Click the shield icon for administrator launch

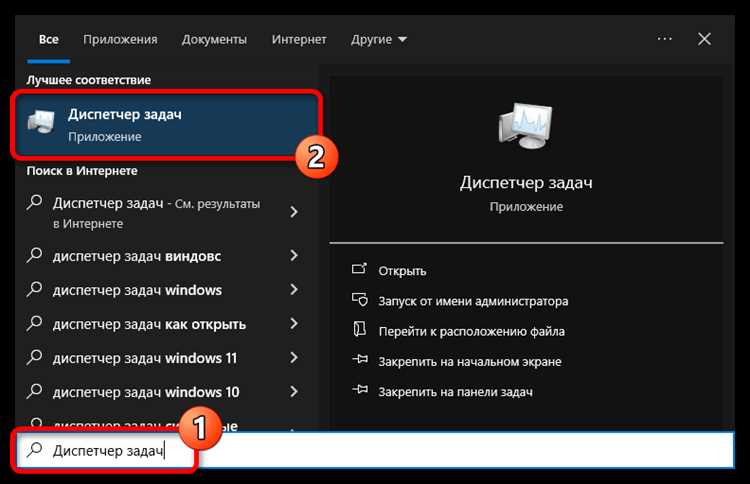(360, 300)
